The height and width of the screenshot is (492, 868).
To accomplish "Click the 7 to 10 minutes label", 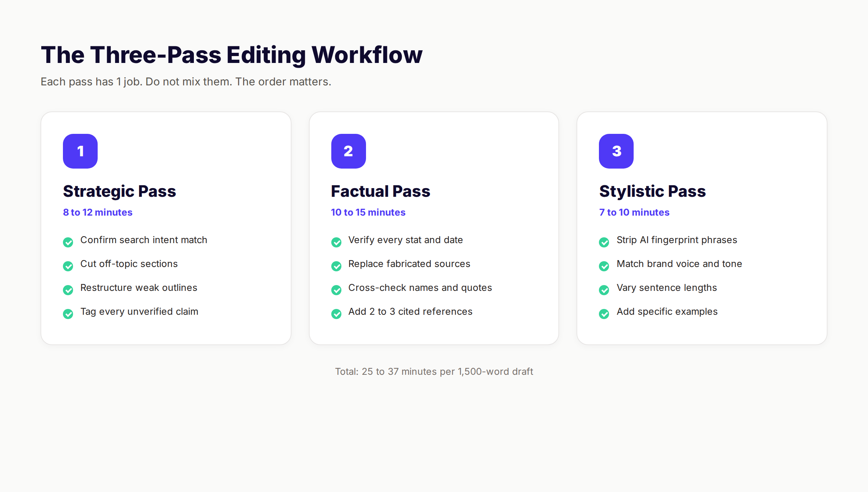I will (634, 212).
